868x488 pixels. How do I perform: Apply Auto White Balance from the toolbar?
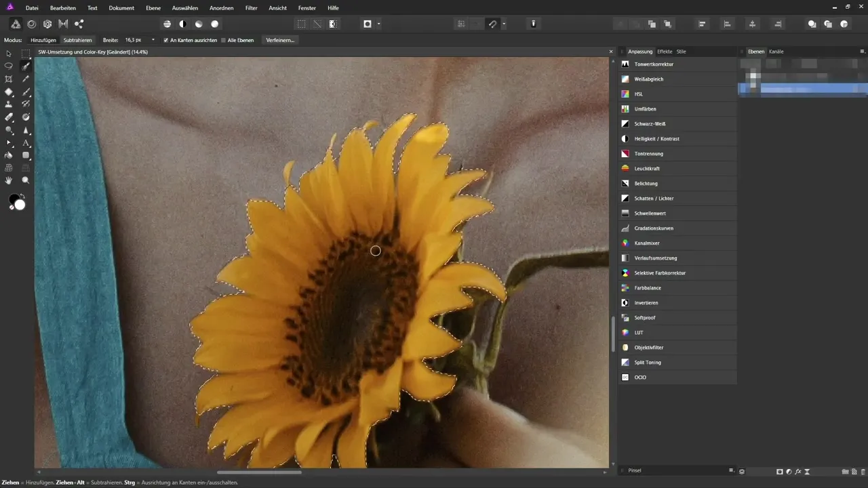point(215,24)
